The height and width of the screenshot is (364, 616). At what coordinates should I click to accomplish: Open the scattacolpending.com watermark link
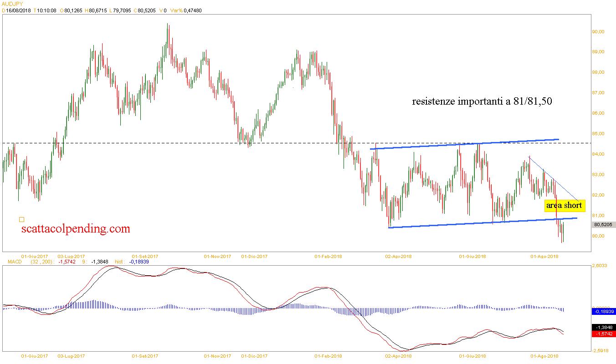[76, 229]
